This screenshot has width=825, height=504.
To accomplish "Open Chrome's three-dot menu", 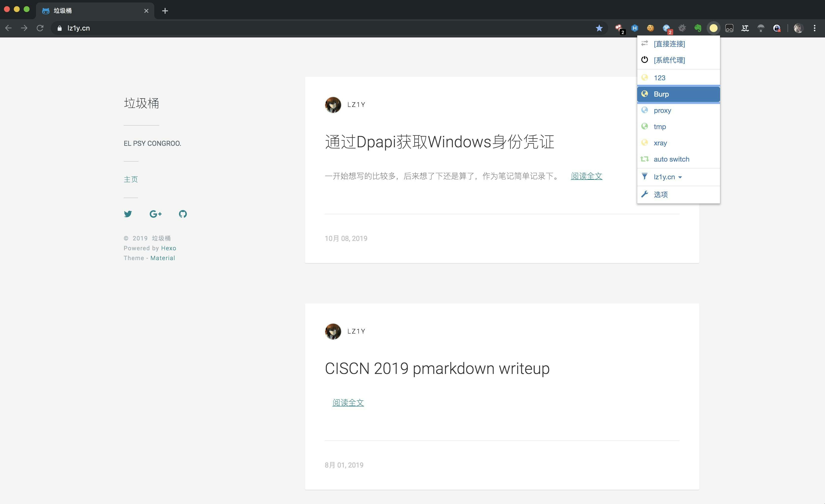I will [814, 28].
